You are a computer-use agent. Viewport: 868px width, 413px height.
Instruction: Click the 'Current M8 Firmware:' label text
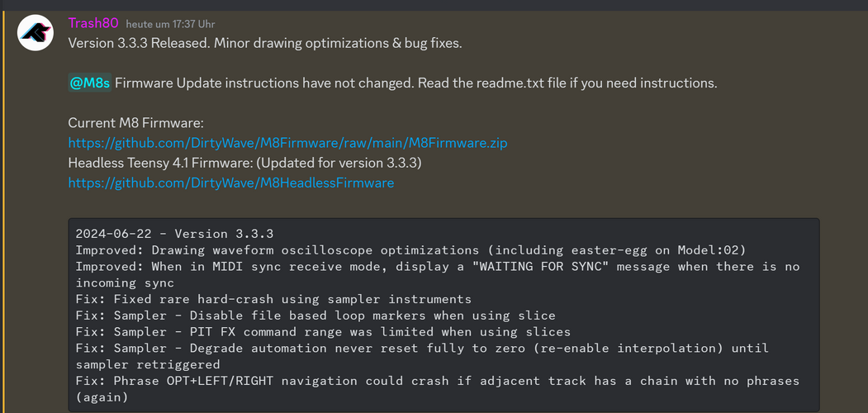pyautogui.click(x=135, y=122)
